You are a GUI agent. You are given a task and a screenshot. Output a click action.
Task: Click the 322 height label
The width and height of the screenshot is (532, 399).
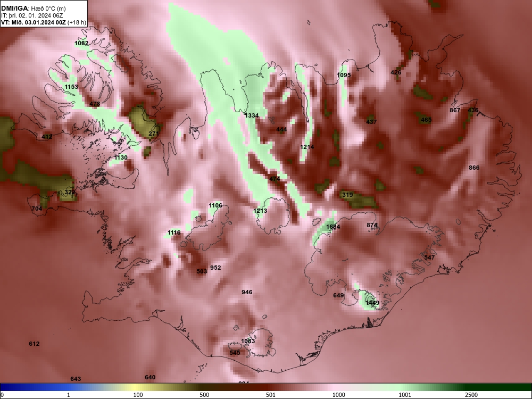pyautogui.click(x=70, y=193)
